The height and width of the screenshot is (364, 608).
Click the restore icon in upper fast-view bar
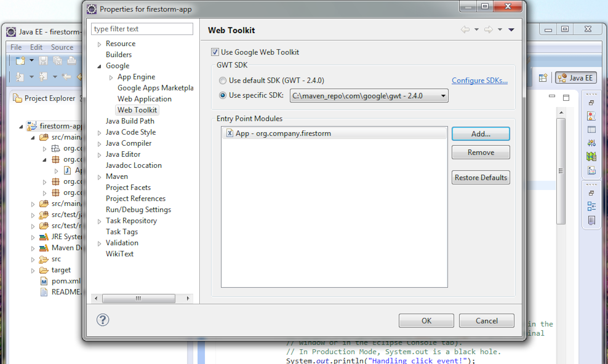click(591, 103)
